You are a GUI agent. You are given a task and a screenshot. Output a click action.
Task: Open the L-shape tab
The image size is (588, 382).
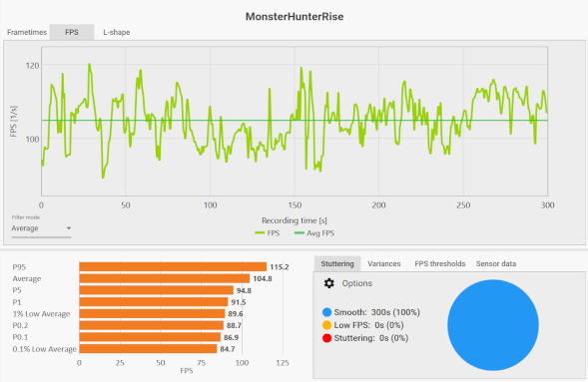point(116,32)
